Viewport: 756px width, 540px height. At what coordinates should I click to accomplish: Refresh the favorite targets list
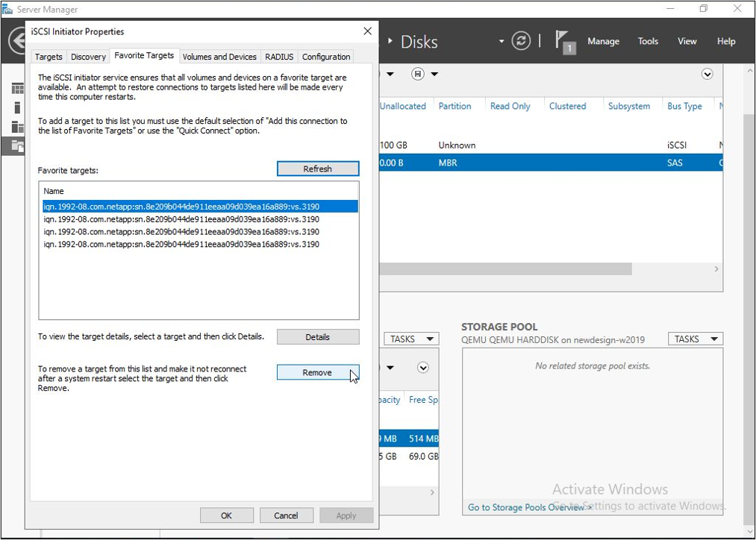(x=317, y=169)
